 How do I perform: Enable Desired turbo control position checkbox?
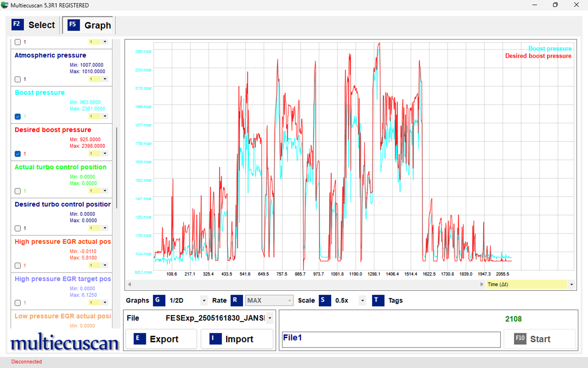(x=18, y=228)
